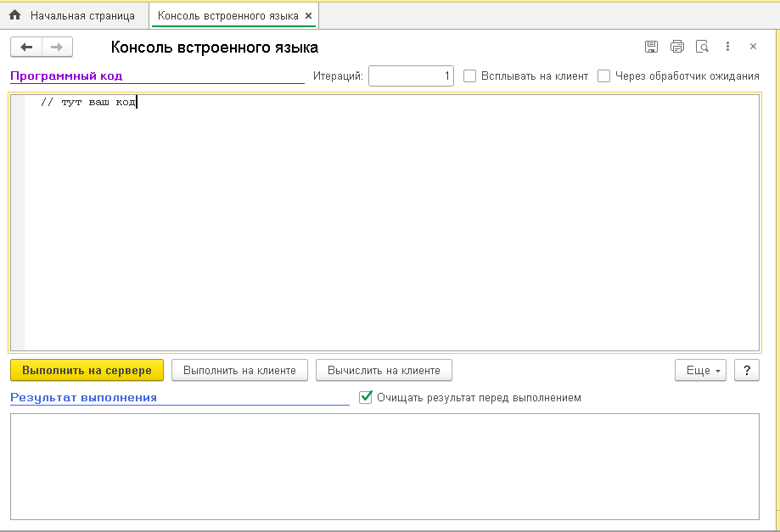Viewport: 780px width, 532px height.
Task: Click the Результат выполнения output field
Action: click(384, 466)
